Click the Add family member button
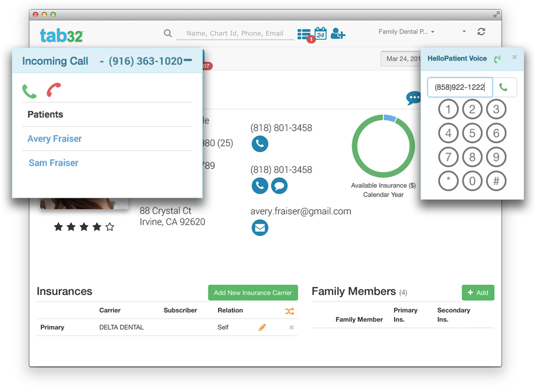Screen dimensions: 535x392 click(478, 293)
